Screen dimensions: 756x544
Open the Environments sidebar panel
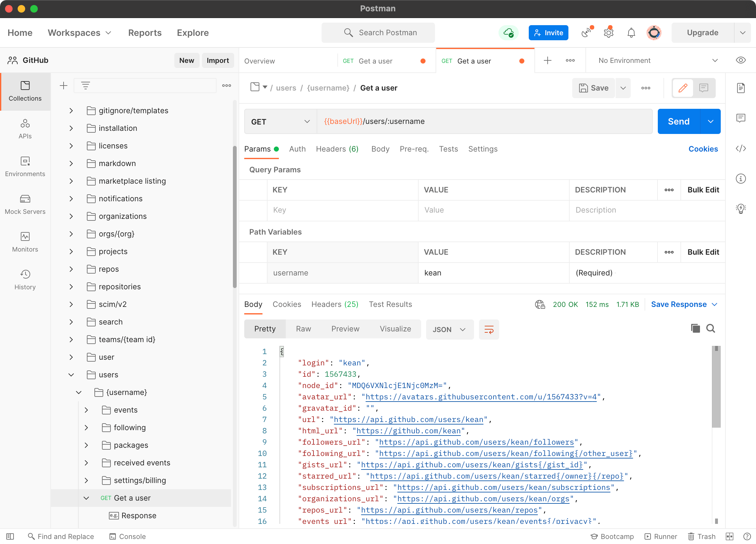click(x=25, y=167)
